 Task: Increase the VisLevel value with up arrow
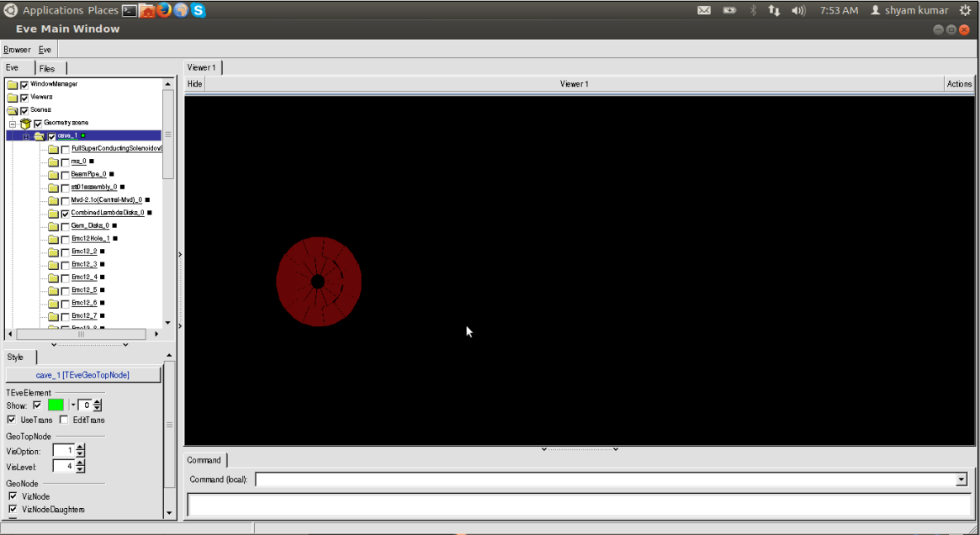point(80,463)
